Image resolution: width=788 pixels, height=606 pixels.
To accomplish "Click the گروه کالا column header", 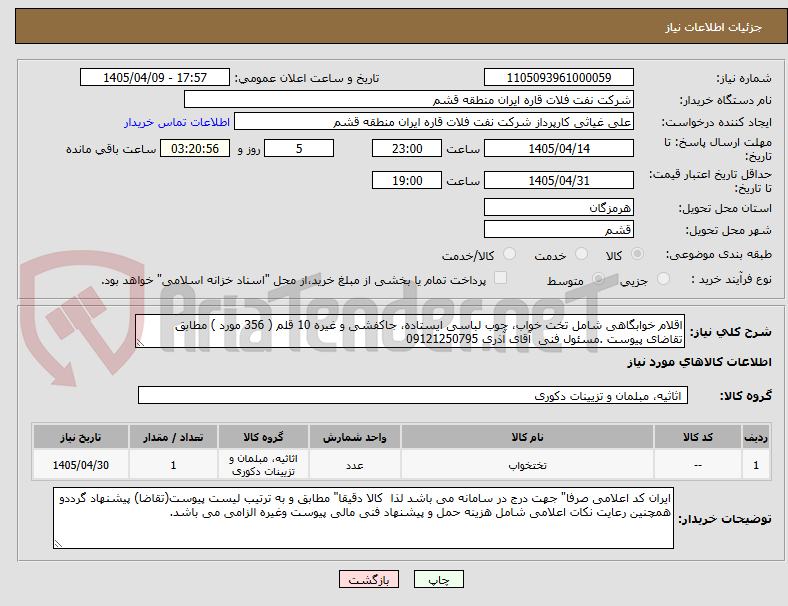I will [263, 437].
